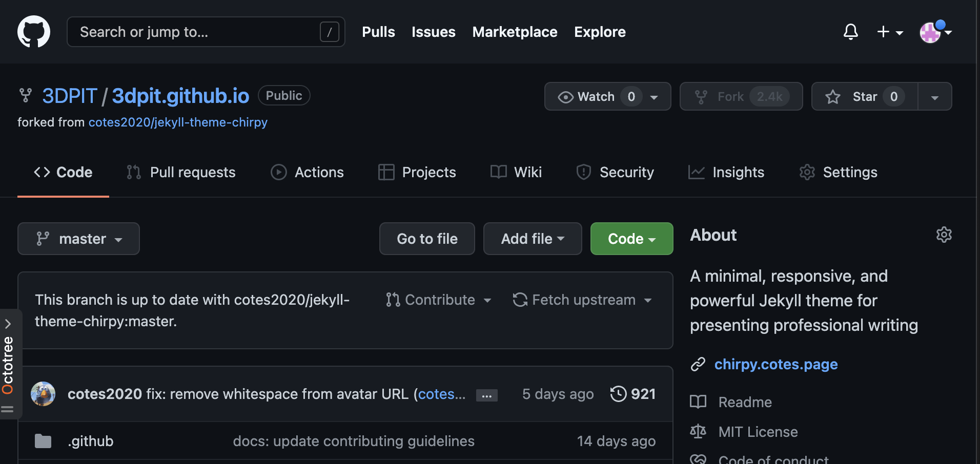Open the .github folder
Screen dimensions: 980x464
tap(91, 441)
